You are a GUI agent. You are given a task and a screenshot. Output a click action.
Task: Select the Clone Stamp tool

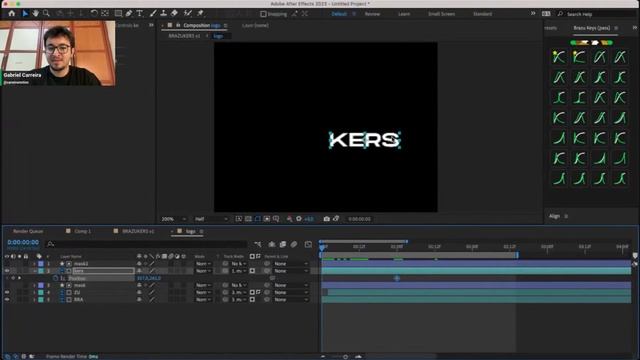click(x=164, y=13)
